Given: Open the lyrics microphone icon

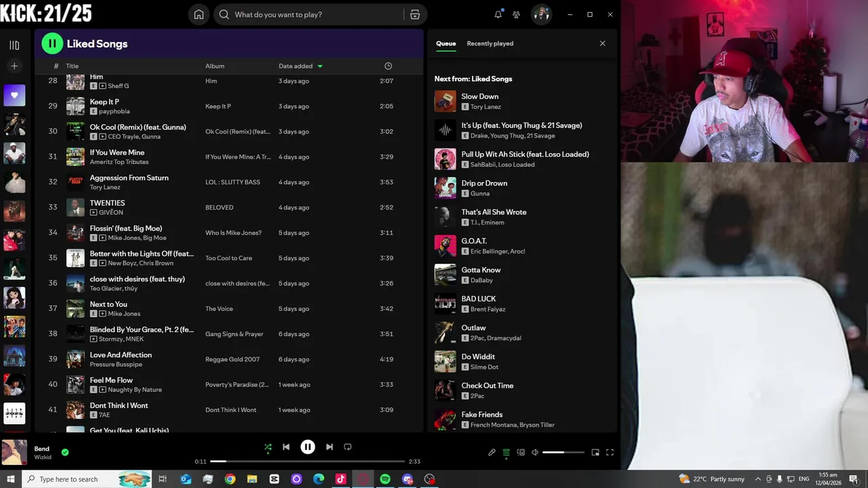Looking at the screenshot, I should pyautogui.click(x=492, y=452).
